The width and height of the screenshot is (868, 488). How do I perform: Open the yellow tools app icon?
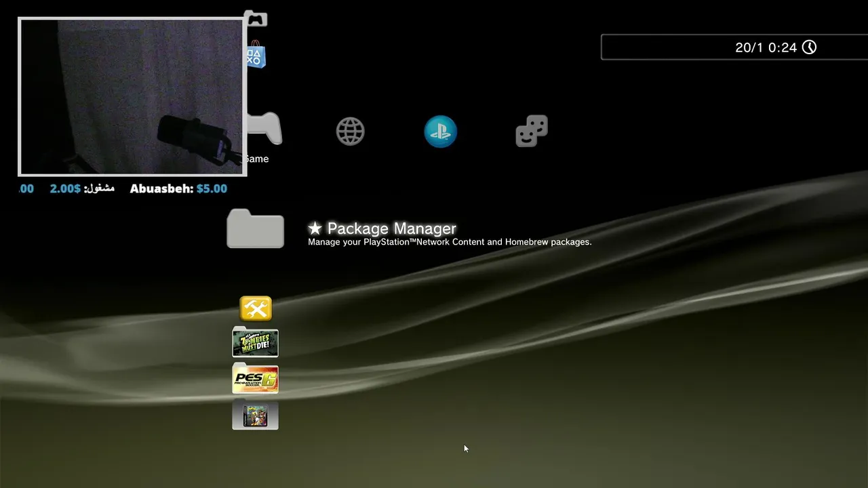pos(256,308)
